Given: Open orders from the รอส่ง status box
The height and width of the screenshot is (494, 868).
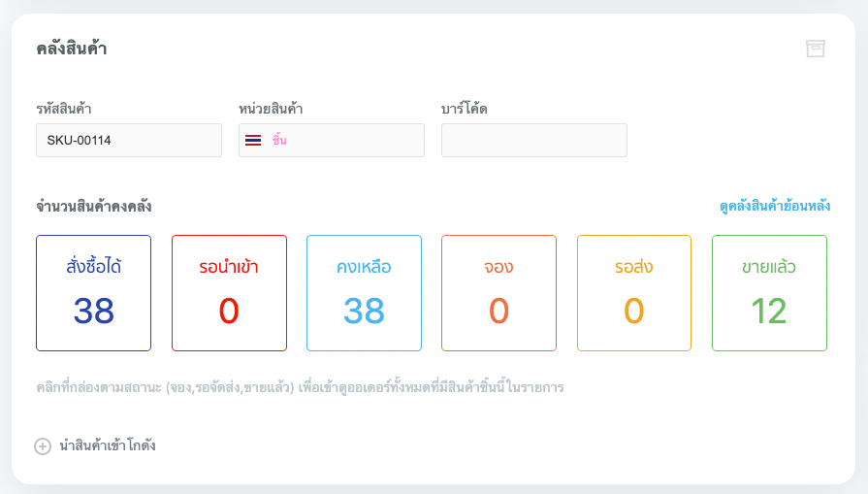Looking at the screenshot, I should tap(634, 293).
